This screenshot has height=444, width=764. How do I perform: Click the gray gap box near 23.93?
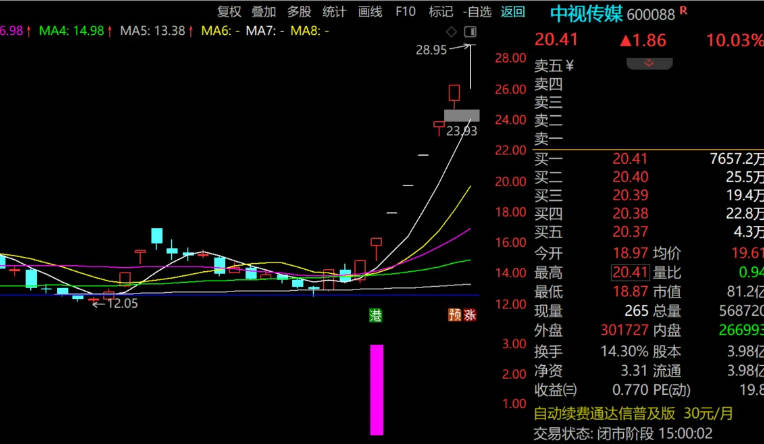(x=461, y=116)
